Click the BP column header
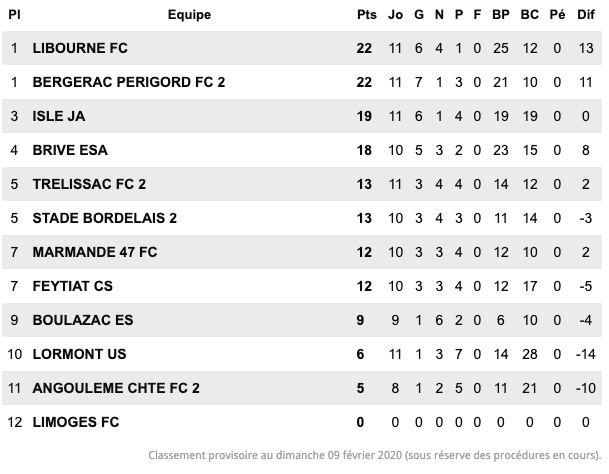 [x=501, y=15]
